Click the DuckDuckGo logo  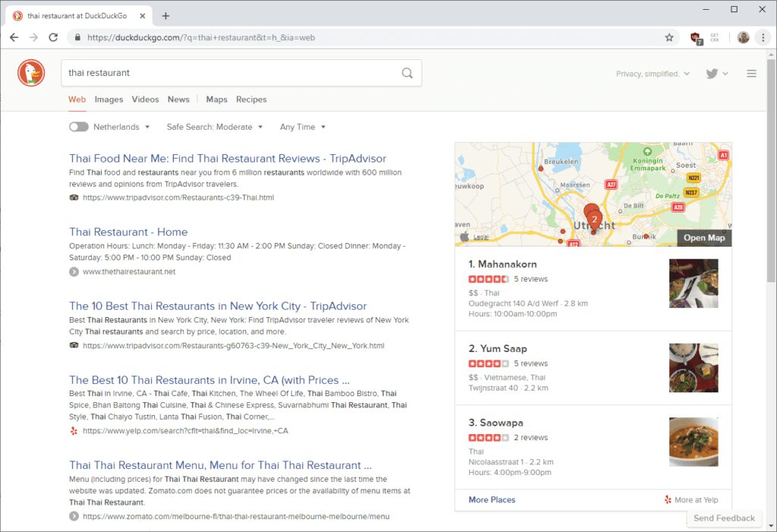30,73
